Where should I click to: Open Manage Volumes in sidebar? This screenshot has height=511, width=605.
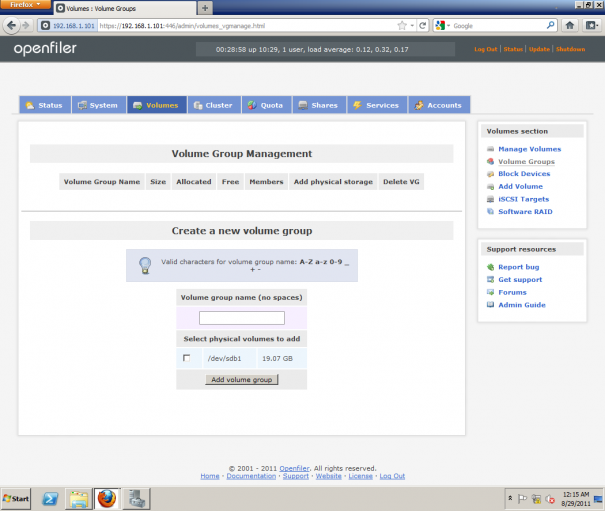(x=529, y=149)
